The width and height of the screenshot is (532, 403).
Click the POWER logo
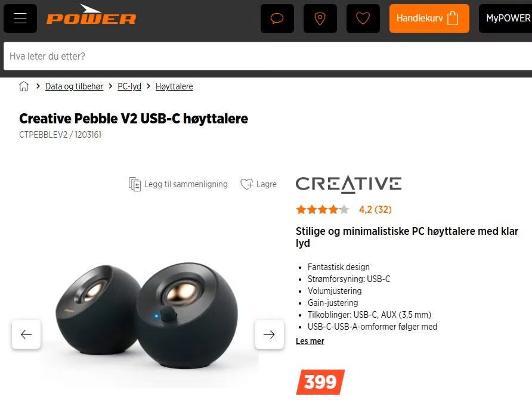(x=91, y=14)
